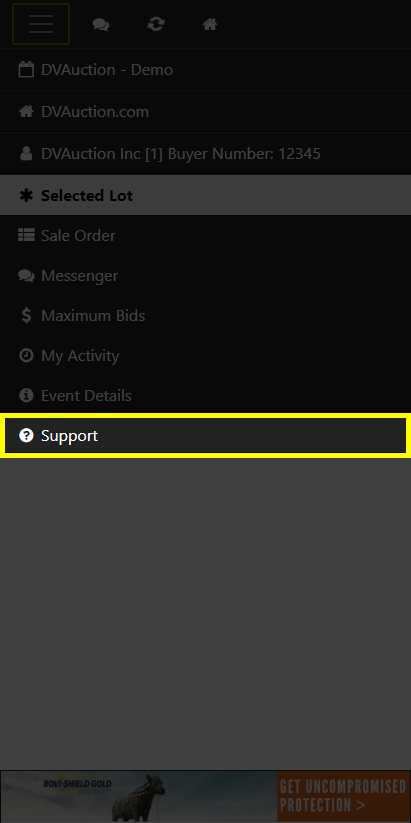411x823 pixels.
Task: Open the Support menu item
Action: click(x=205, y=436)
